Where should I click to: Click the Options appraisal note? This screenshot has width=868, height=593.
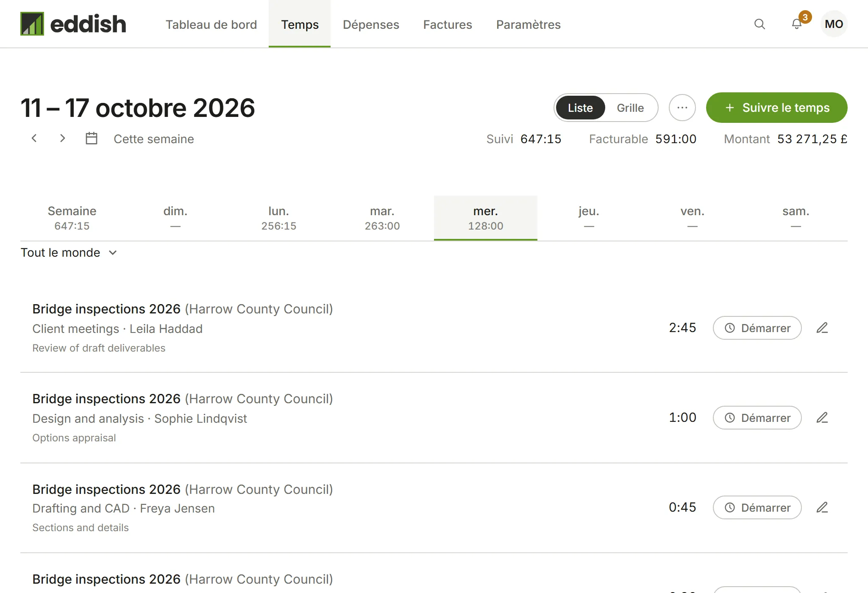click(x=74, y=438)
